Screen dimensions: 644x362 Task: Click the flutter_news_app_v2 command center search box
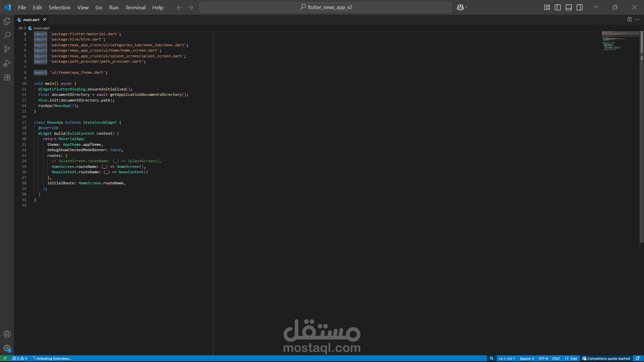coord(325,7)
